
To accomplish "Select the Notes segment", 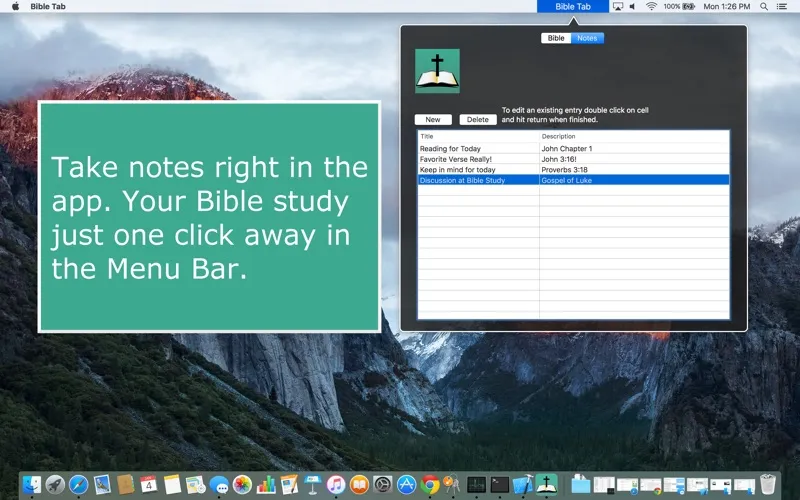I will [x=587, y=38].
